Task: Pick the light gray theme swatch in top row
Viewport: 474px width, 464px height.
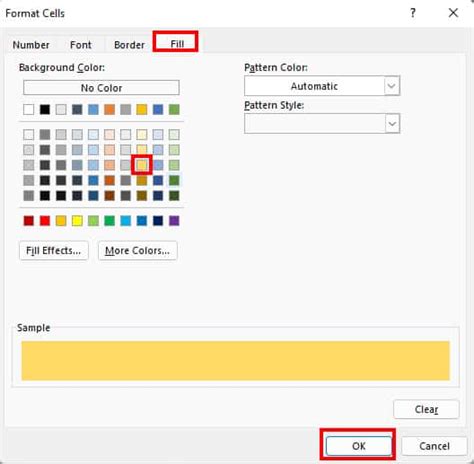Action: pyautogui.click(x=61, y=109)
